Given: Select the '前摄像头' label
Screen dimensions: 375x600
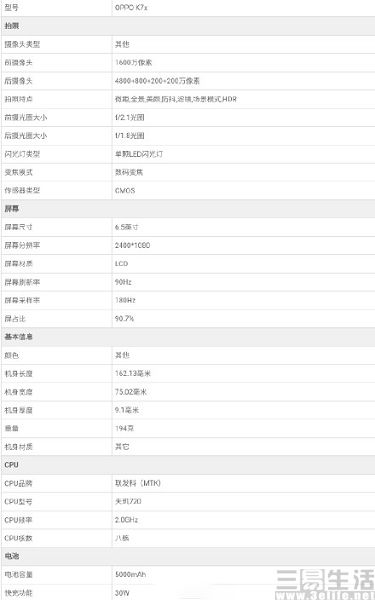Looking at the screenshot, I should [x=18, y=62].
